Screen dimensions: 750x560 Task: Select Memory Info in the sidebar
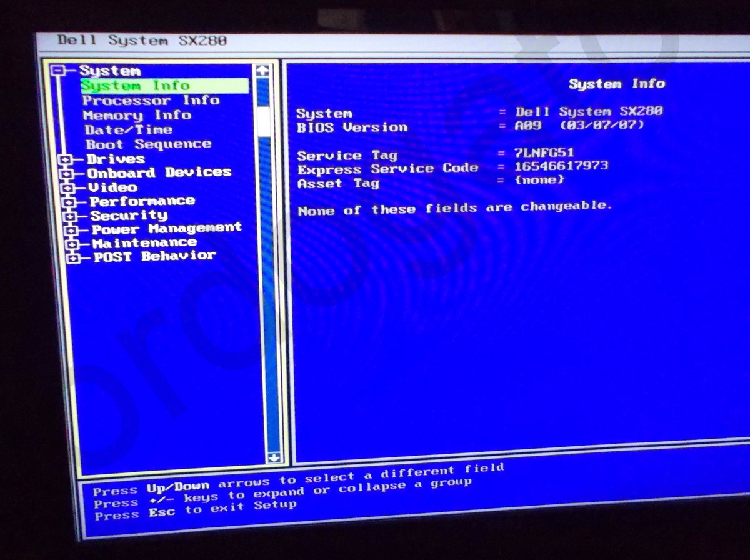click(x=137, y=115)
